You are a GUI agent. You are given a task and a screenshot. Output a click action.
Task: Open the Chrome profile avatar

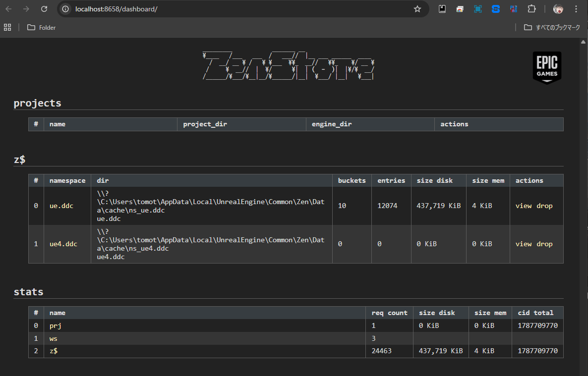[x=558, y=9]
